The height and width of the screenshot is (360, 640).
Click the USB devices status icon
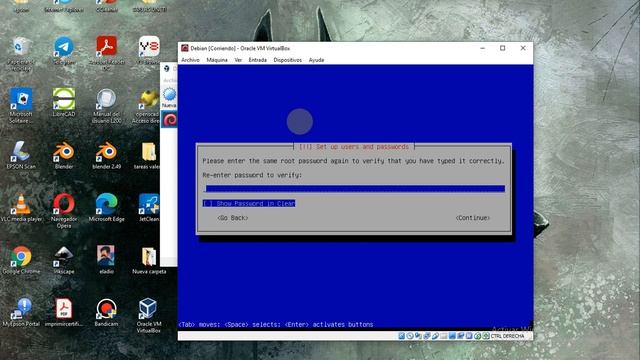pos(436,336)
